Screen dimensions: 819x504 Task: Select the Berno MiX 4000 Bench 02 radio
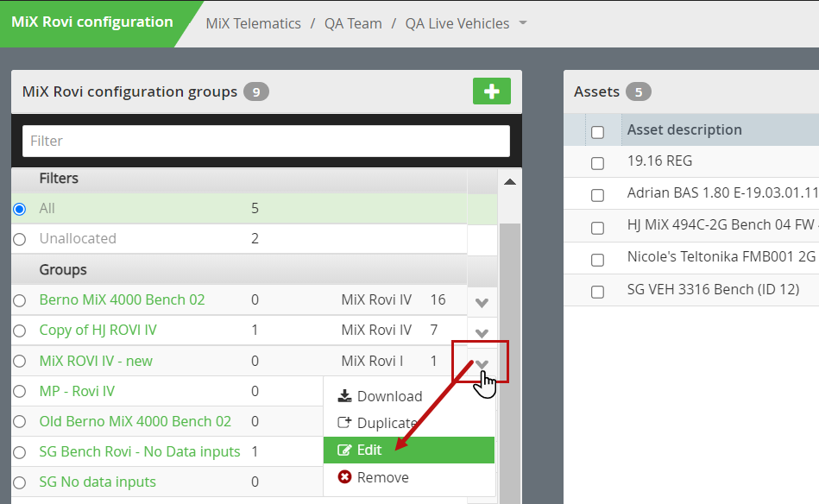point(19,300)
